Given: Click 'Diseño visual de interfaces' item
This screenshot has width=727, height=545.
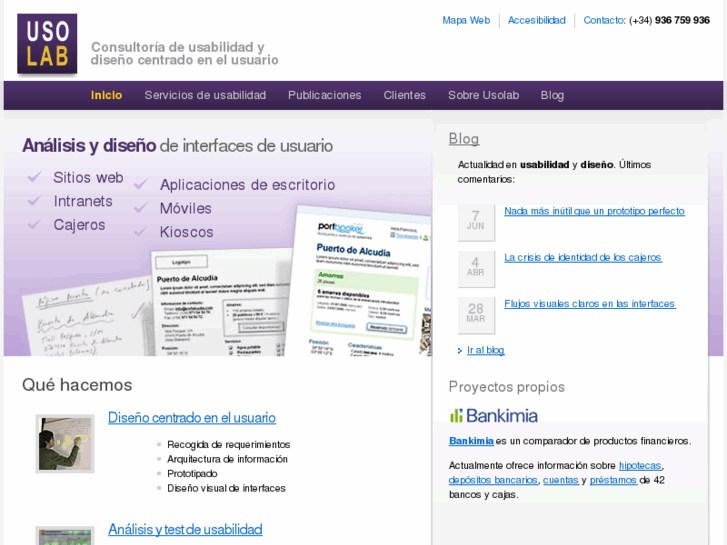Looking at the screenshot, I should click(x=226, y=488).
